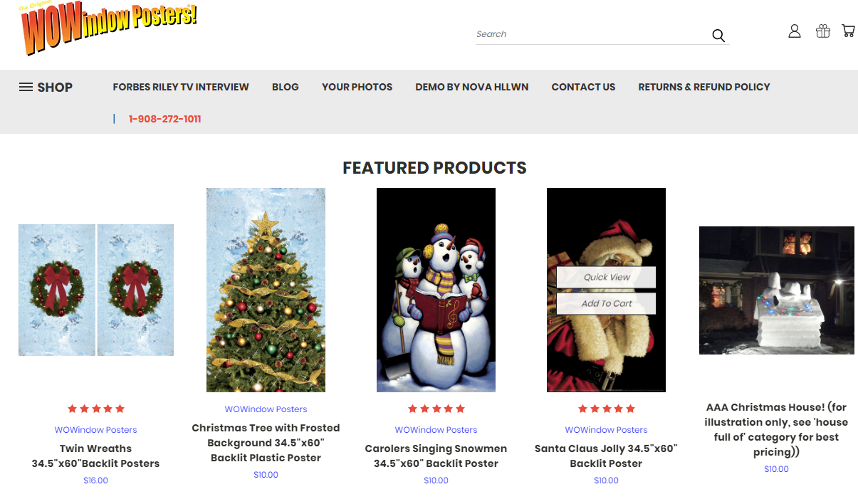Viewport: 858px width, 504px height.
Task: Open the gift certificates icon
Action: (x=823, y=31)
